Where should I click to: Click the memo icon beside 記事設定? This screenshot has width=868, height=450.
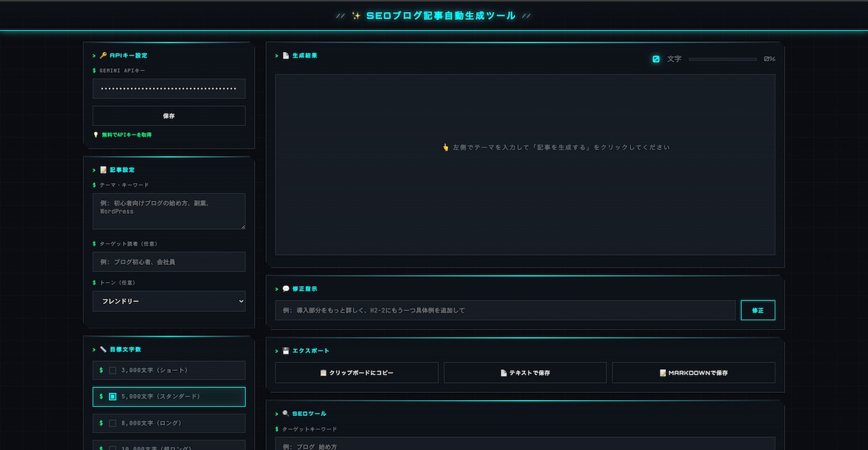click(x=103, y=170)
